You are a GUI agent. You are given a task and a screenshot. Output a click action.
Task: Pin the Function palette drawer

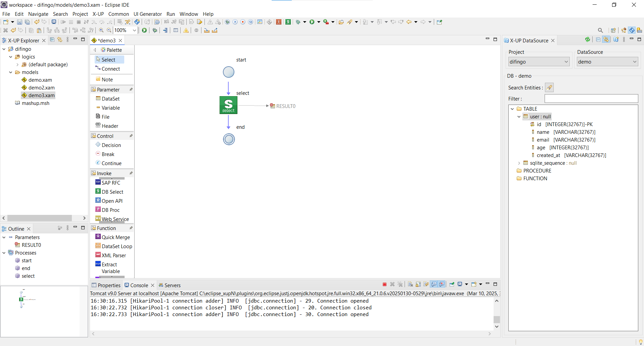pyautogui.click(x=131, y=228)
